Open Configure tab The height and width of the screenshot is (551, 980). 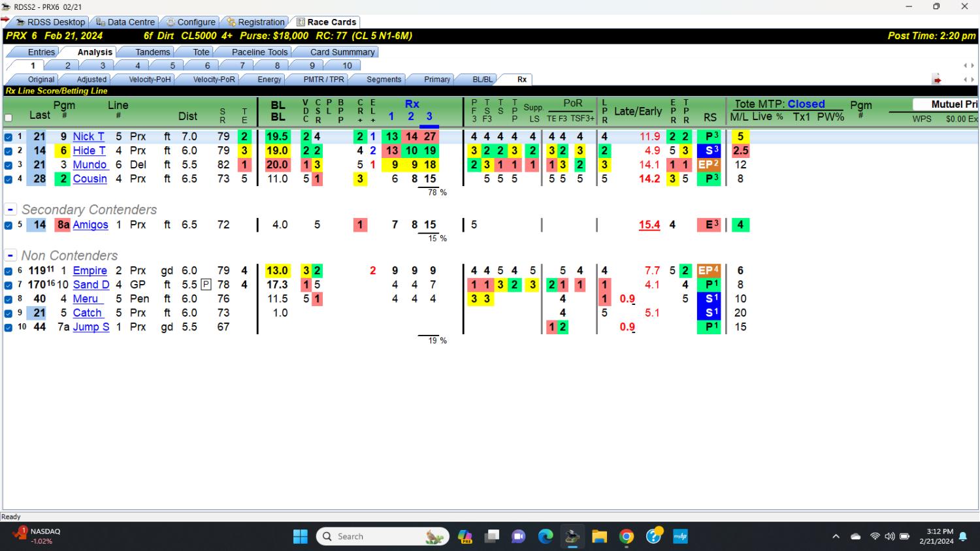190,22
